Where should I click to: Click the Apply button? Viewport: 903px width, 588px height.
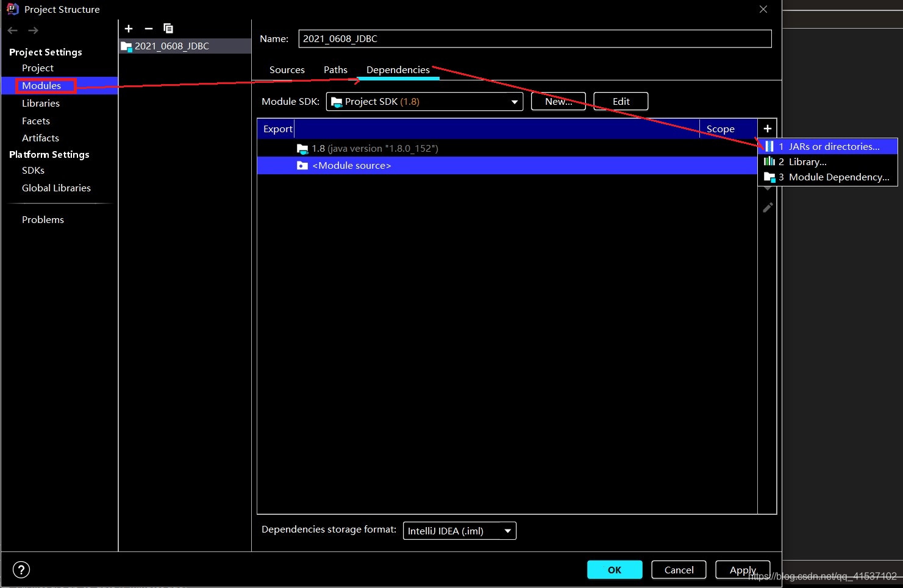[x=743, y=570]
